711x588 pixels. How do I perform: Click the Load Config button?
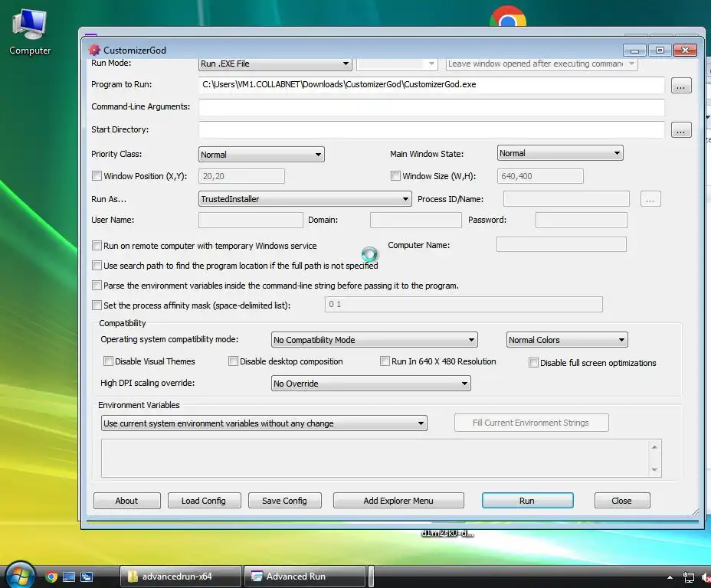click(204, 501)
